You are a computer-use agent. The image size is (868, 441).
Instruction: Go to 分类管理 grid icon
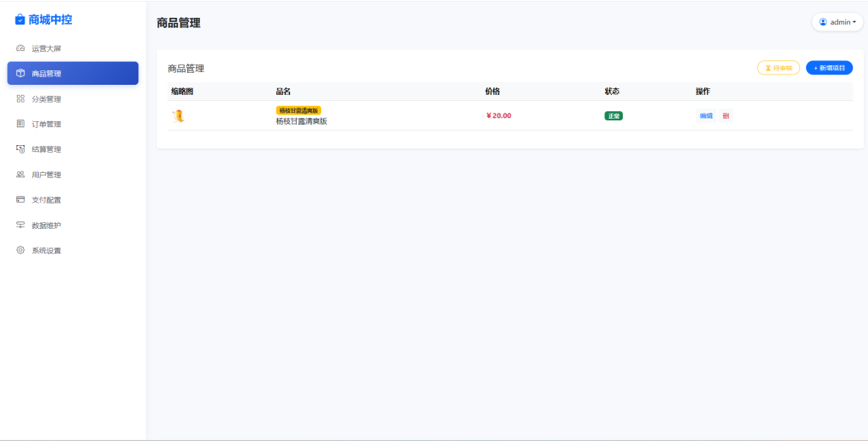click(x=20, y=99)
